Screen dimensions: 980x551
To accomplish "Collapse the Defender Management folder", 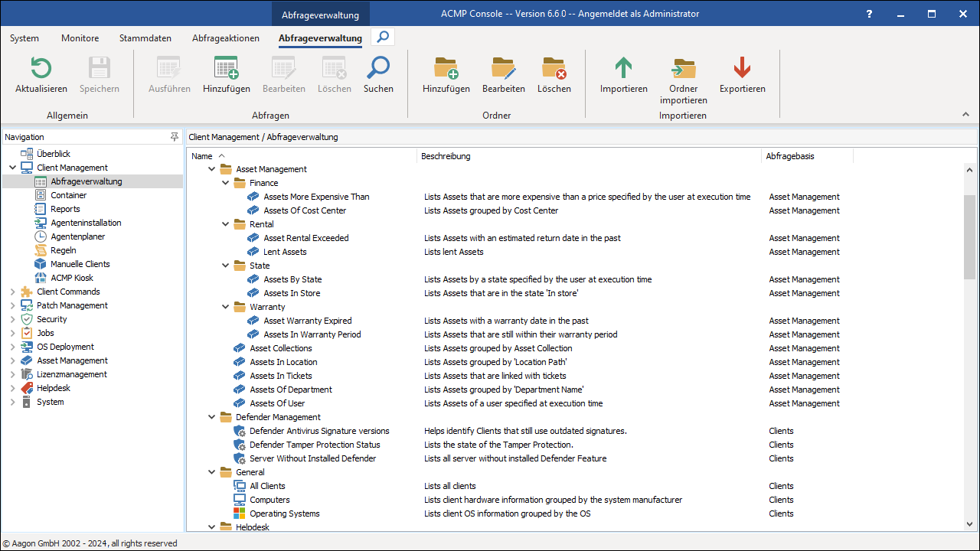I will pos(212,417).
